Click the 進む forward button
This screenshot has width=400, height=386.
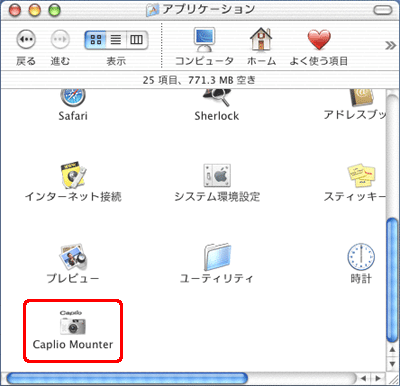(x=60, y=39)
